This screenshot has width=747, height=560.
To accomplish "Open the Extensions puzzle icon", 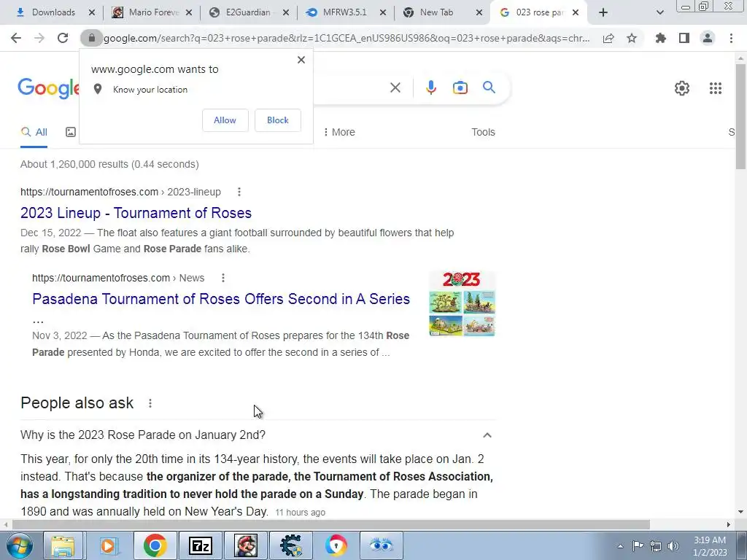I will (661, 38).
